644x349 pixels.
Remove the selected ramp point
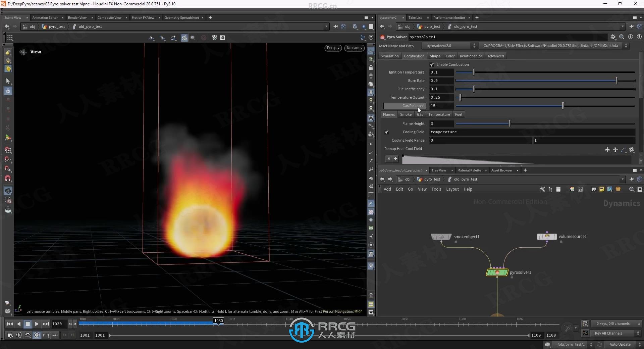389,158
